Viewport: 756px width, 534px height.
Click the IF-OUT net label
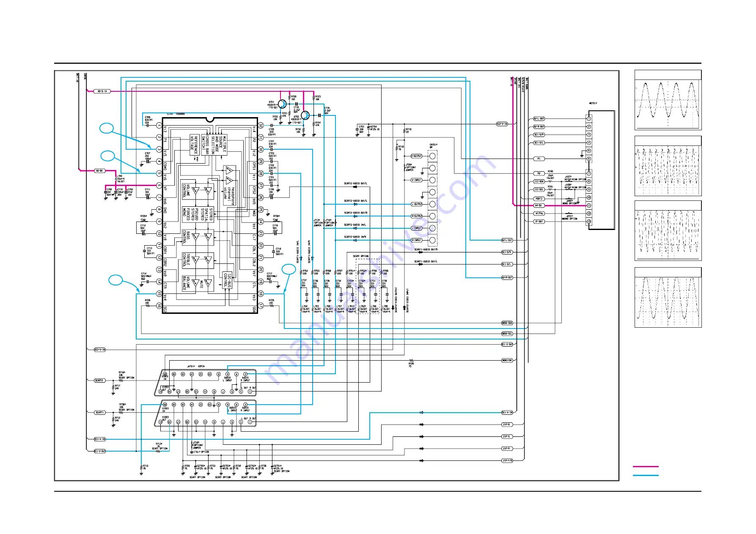[539, 222]
